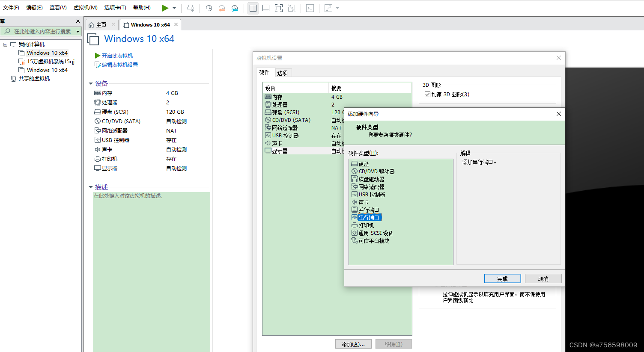
Task: Click the 打印机 device on the VM summary page
Action: pyautogui.click(x=110, y=159)
